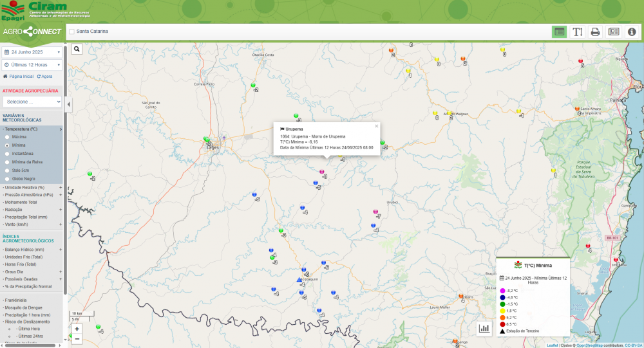Viewport: 644px width, 348px height.
Task: Select the magenta -7 station marker near Urubici
Action: pyautogui.click(x=375, y=212)
